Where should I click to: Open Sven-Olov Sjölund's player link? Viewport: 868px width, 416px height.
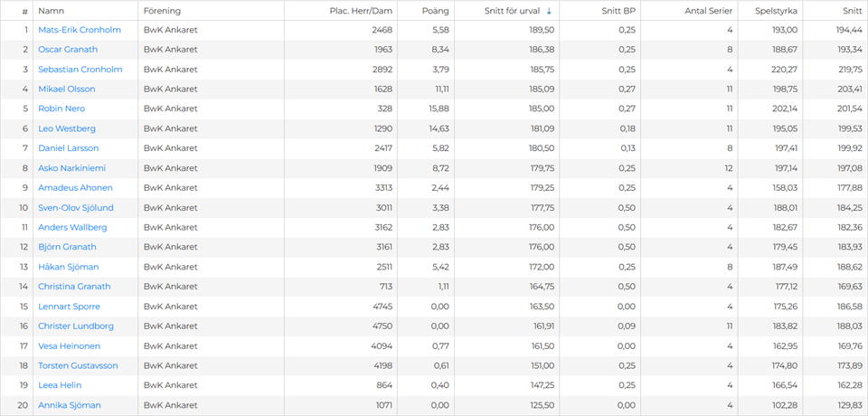pos(76,208)
